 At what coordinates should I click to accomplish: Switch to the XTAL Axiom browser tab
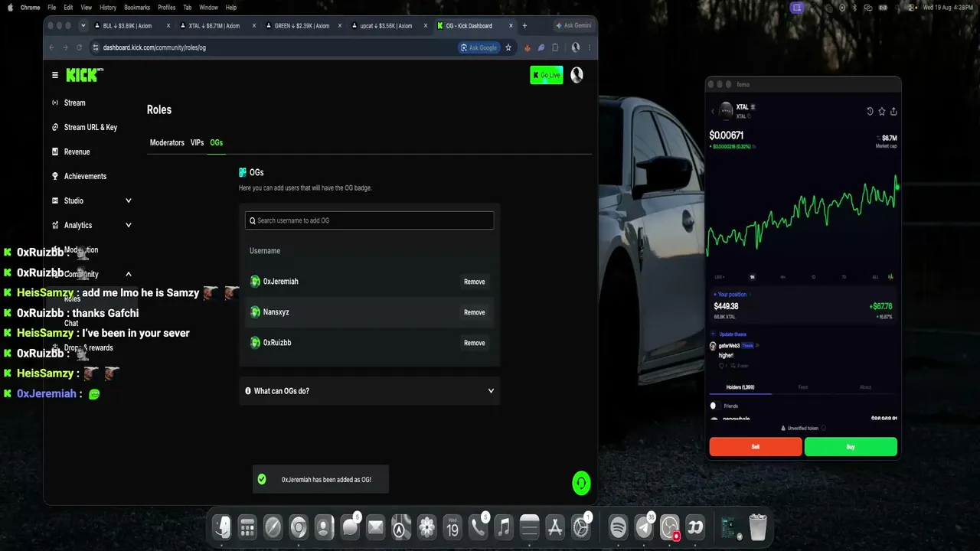click(217, 25)
